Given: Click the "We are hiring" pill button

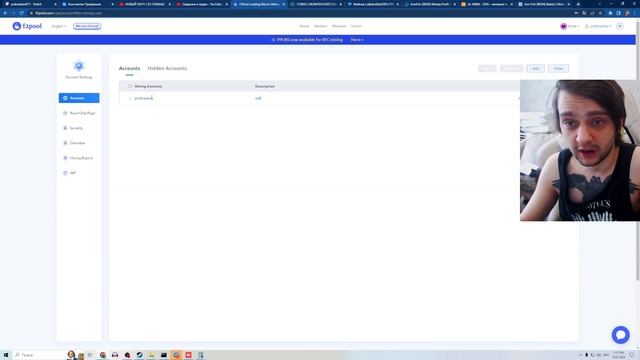Looking at the screenshot, I should tap(87, 26).
